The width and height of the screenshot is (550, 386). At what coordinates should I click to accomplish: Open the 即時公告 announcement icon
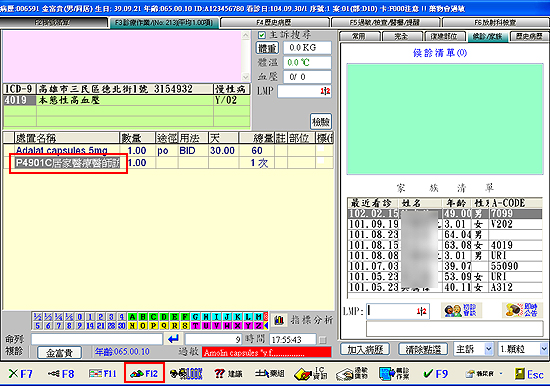522,310
